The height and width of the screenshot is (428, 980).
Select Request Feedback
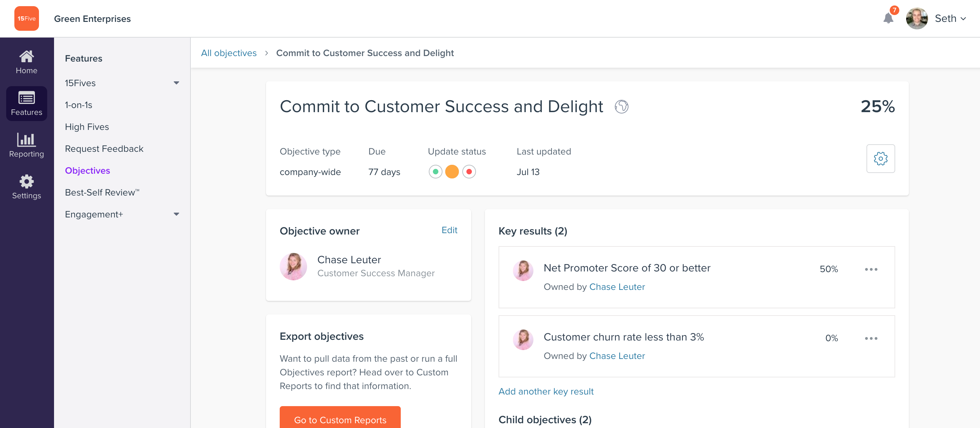coord(104,148)
